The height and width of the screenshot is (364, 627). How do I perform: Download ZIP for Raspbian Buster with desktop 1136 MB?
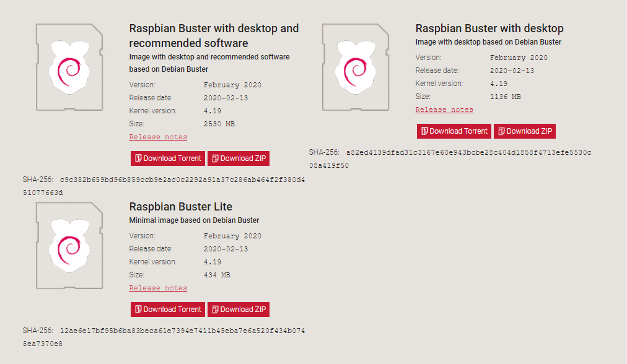pyautogui.click(x=525, y=131)
